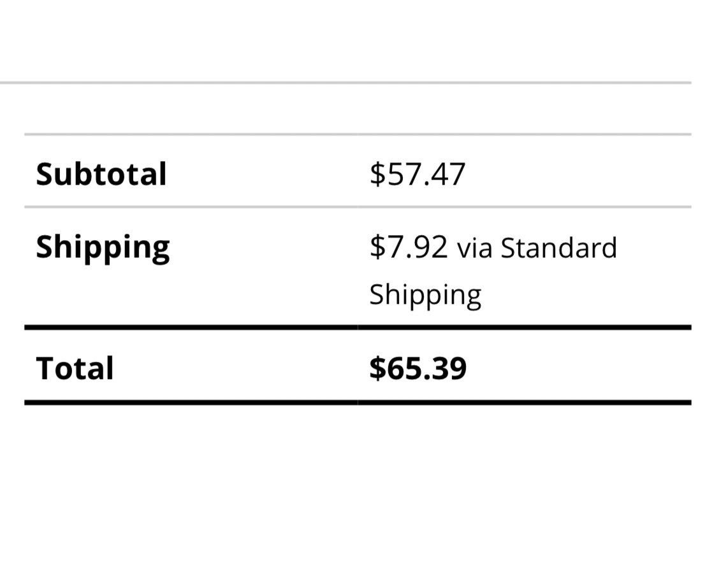Click the dollar sign of $57.47

(377, 175)
